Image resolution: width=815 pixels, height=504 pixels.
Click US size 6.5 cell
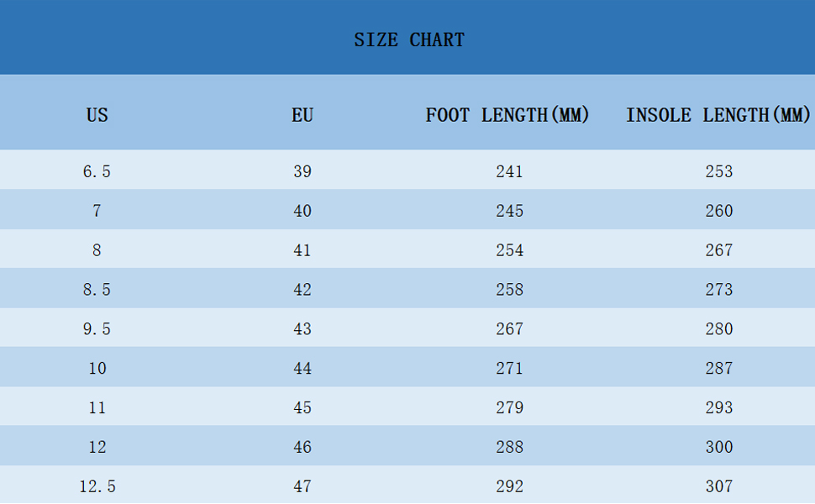pos(97,171)
